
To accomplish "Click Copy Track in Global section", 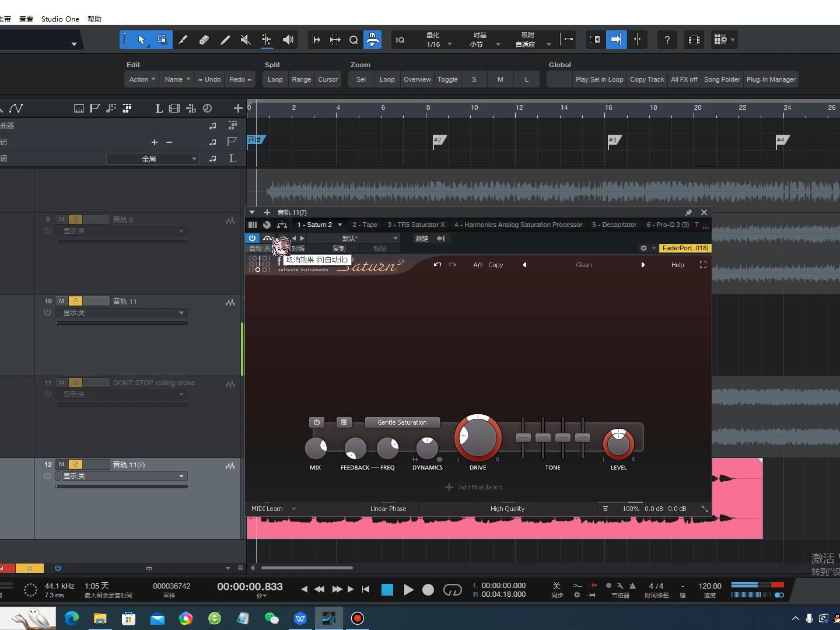I will coord(647,79).
